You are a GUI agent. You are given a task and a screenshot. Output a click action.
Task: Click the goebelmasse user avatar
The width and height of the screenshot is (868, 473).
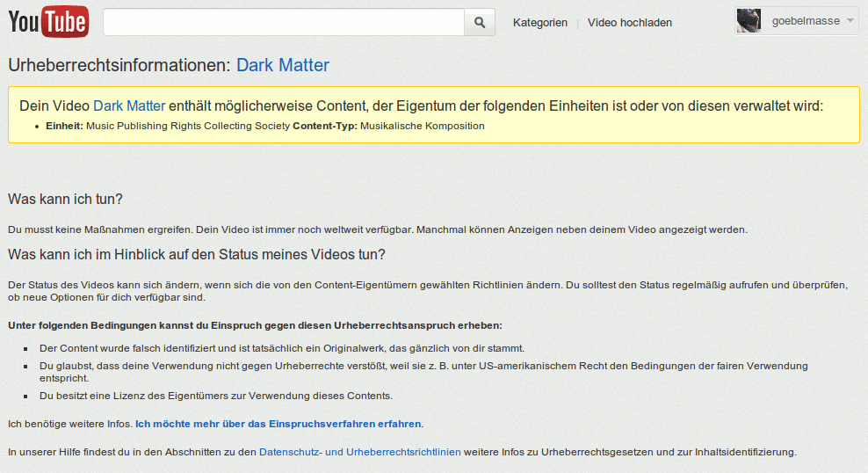pyautogui.click(x=749, y=21)
